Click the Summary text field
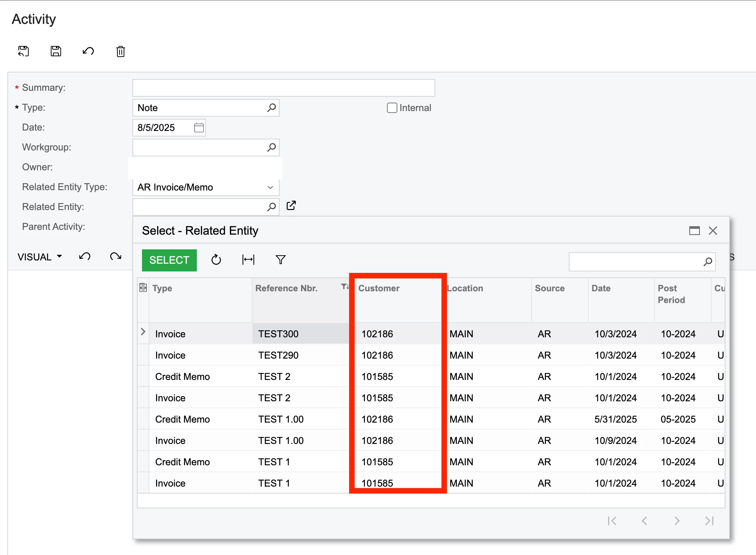Viewport: 756px width, 555px height. pos(284,88)
